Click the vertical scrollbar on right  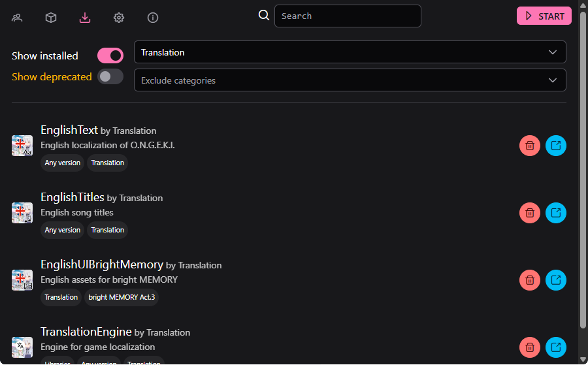click(583, 170)
